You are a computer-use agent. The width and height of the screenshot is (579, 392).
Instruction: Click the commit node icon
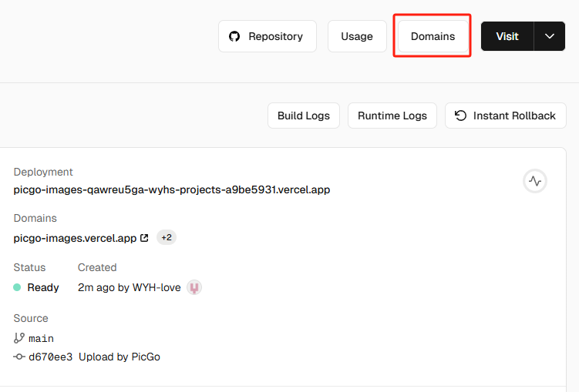[x=19, y=357]
